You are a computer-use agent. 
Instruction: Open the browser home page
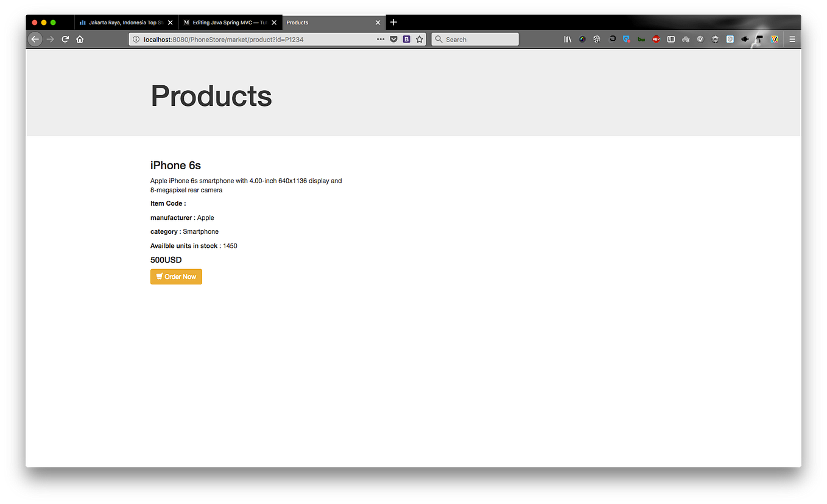[x=80, y=39]
